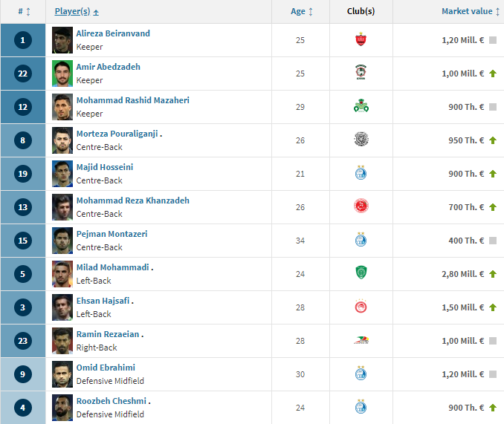Viewport: 504px width, 424px height.
Task: Click Alireza Beiranvand's portrait thumbnail
Action: (x=62, y=40)
